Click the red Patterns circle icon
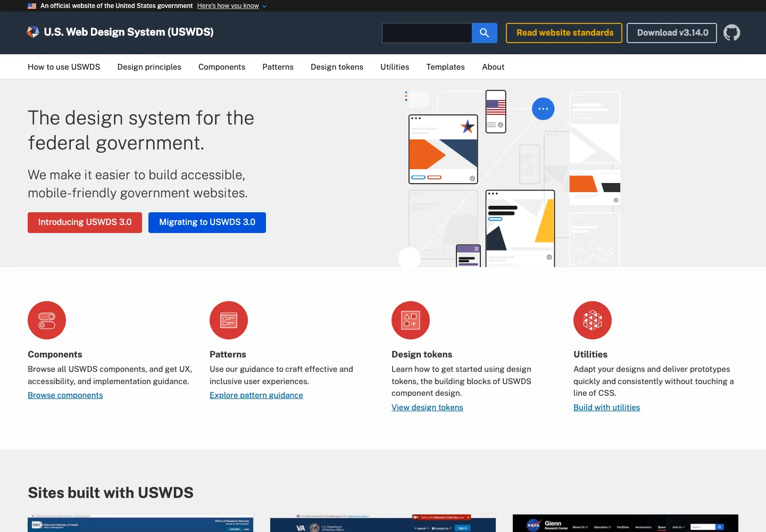Viewport: 766px width, 532px height. click(229, 320)
